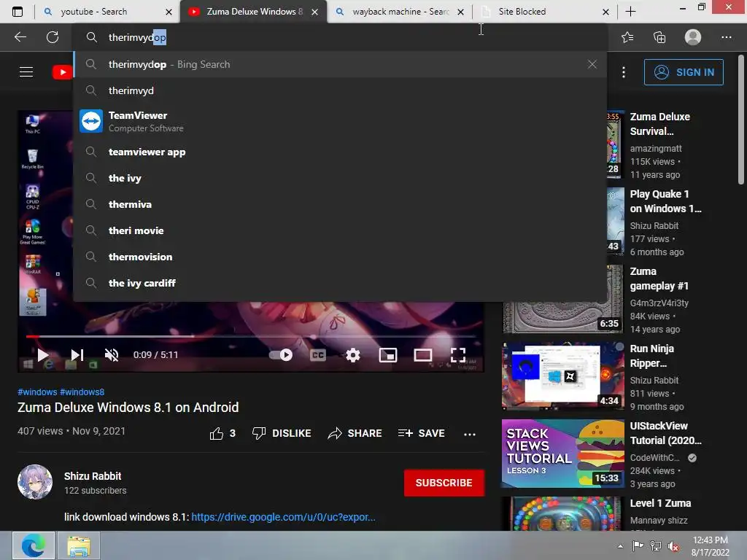Switch to theater mode
The image size is (747, 560).
pos(423,355)
